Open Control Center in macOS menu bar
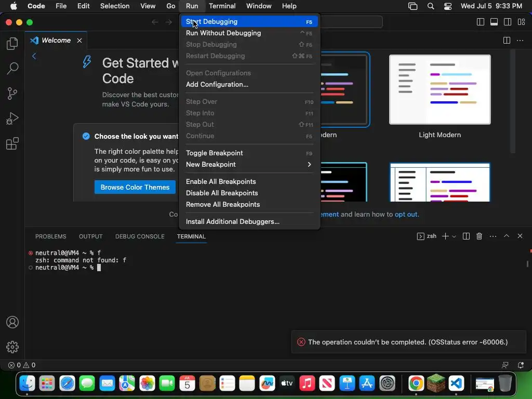 coord(448,6)
